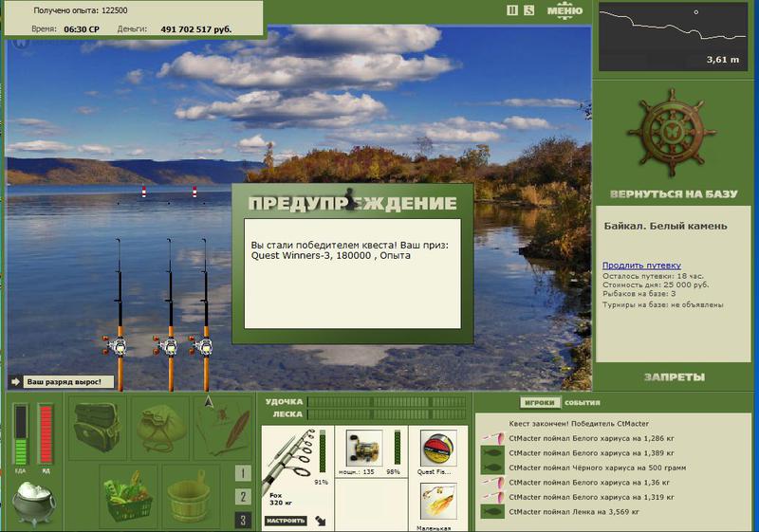
Task: Click fish icon beside Ленка 3,569 кг
Action: point(492,511)
